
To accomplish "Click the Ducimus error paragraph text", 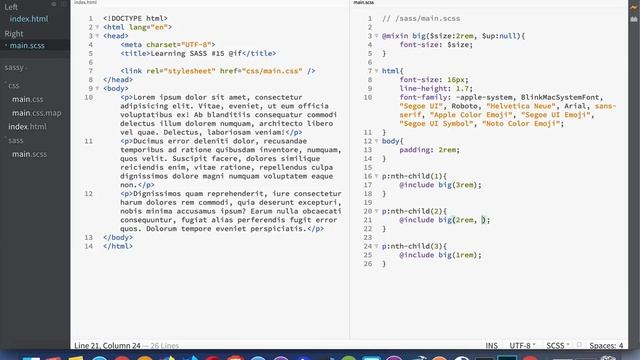I will click(x=231, y=163).
